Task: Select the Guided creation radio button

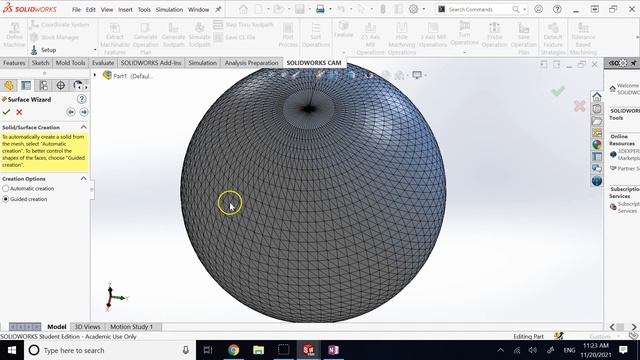Action: [6, 199]
